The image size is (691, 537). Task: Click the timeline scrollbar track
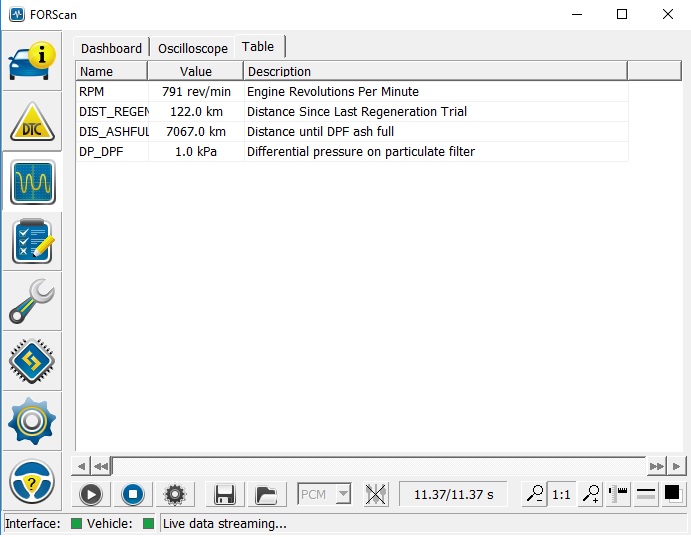pos(379,466)
